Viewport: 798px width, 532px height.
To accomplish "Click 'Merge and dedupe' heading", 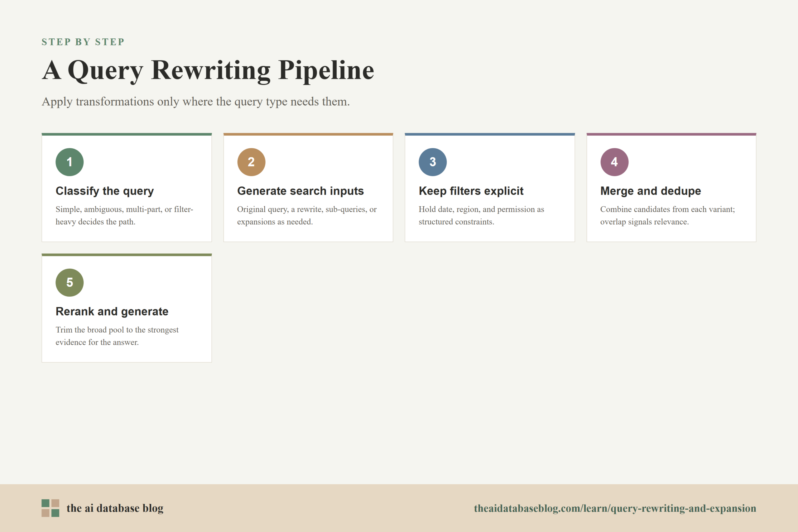I will click(x=651, y=191).
